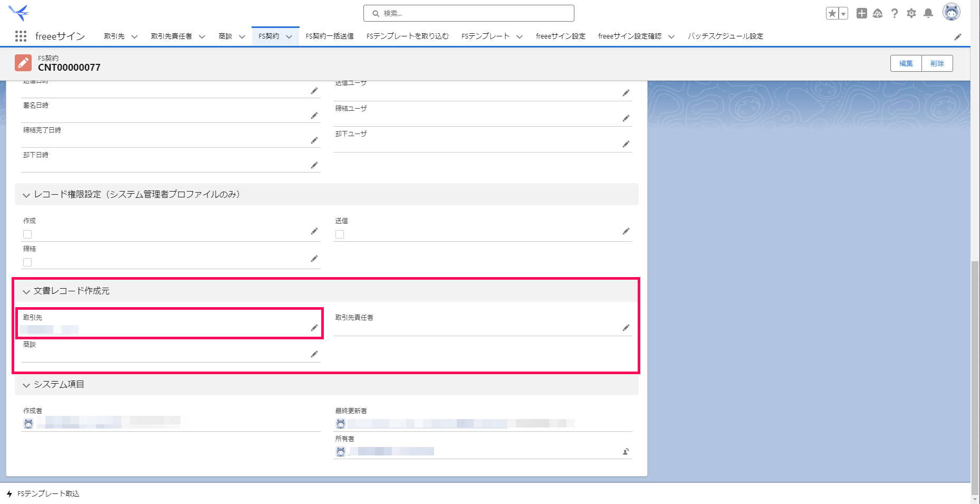Edit the 作成 checkbox field pencil
Image resolution: width=980 pixels, height=504 pixels.
pyautogui.click(x=314, y=231)
